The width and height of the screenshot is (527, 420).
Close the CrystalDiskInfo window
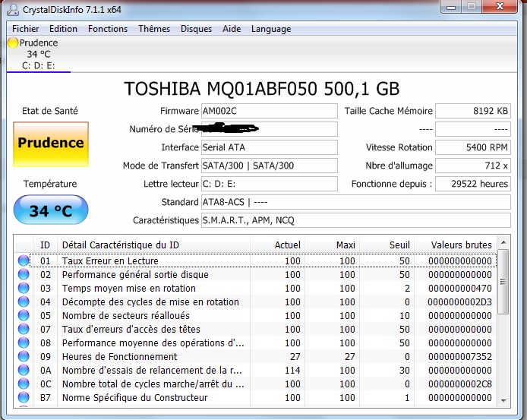500,6
